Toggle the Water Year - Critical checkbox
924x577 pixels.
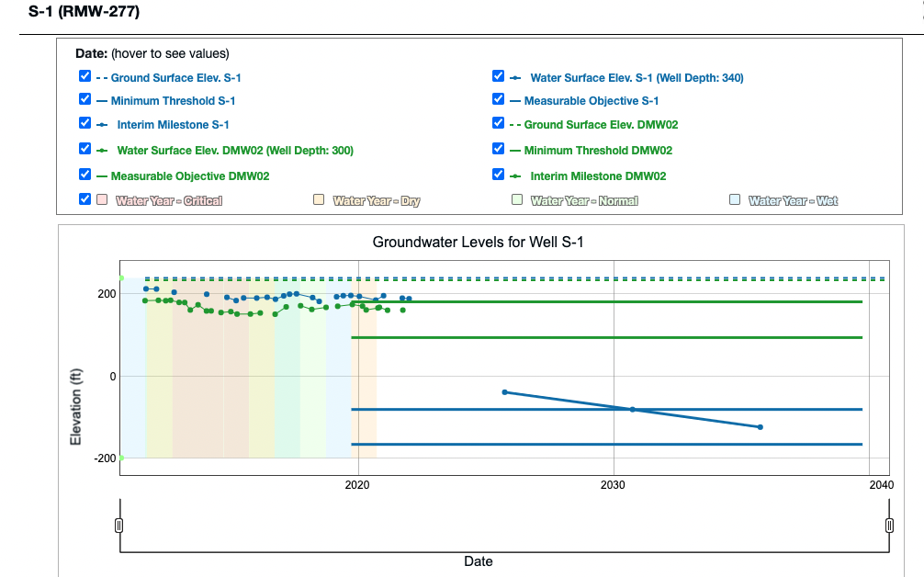[85, 199]
